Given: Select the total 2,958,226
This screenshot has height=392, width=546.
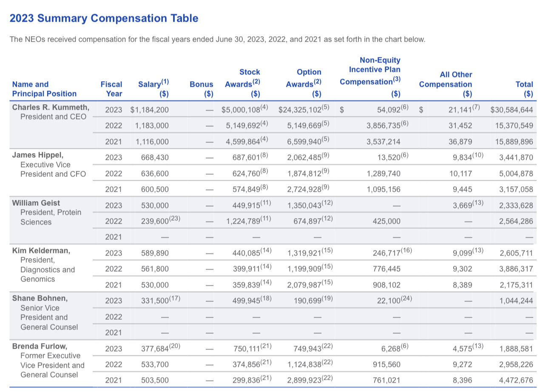Looking at the screenshot, I should click(516, 364).
